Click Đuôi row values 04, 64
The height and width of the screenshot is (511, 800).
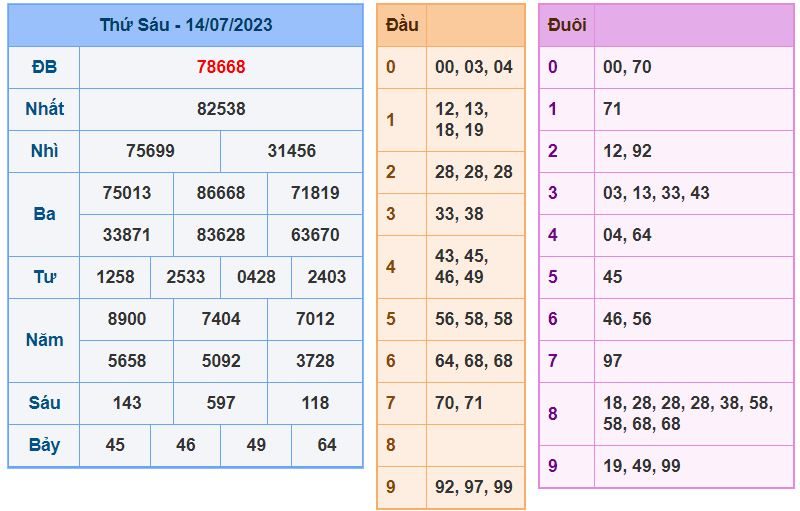(627, 235)
